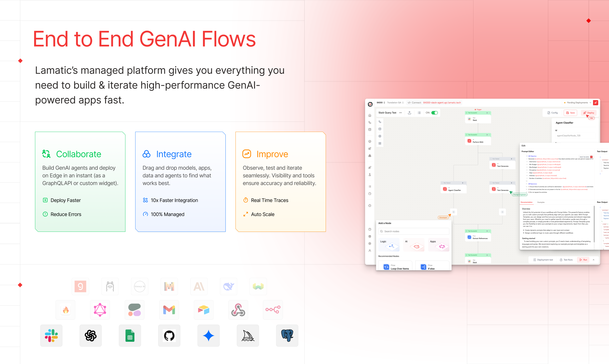Open the Translation QA selector

(395, 102)
